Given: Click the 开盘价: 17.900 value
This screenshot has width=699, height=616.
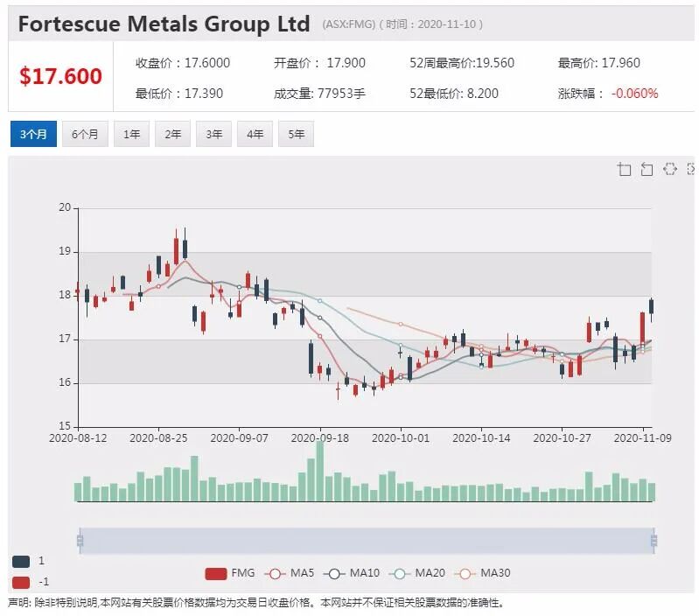Looking at the screenshot, I should pos(319,63).
